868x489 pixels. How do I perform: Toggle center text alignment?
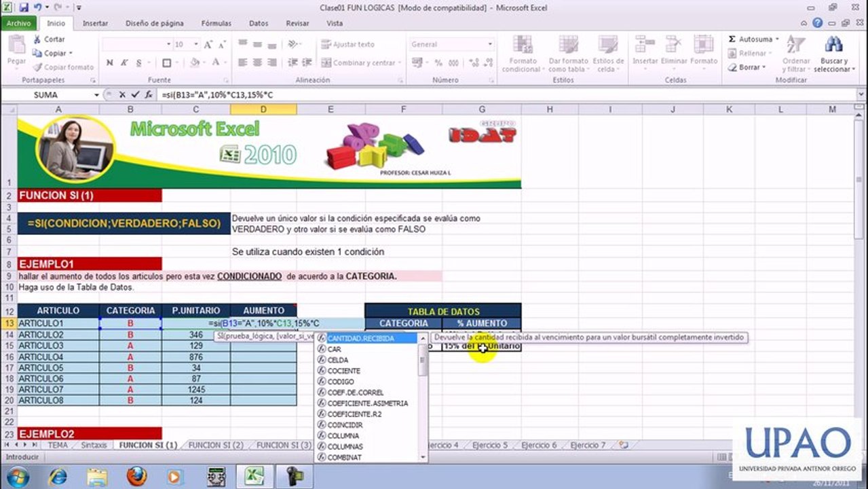click(257, 62)
